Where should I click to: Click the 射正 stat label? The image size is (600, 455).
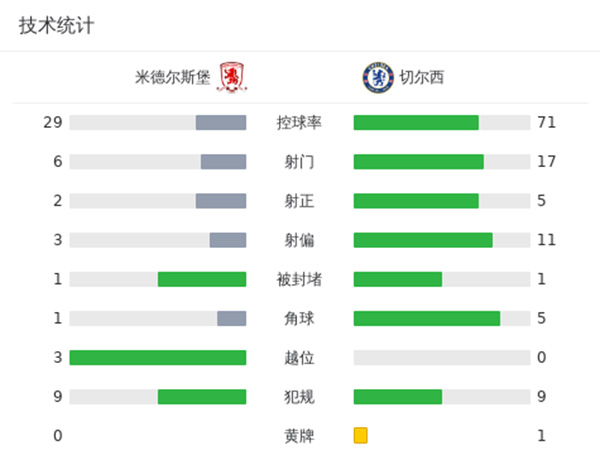click(x=299, y=201)
